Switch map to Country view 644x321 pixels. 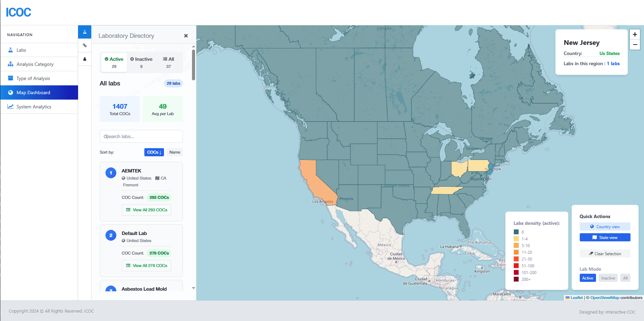[x=605, y=226]
